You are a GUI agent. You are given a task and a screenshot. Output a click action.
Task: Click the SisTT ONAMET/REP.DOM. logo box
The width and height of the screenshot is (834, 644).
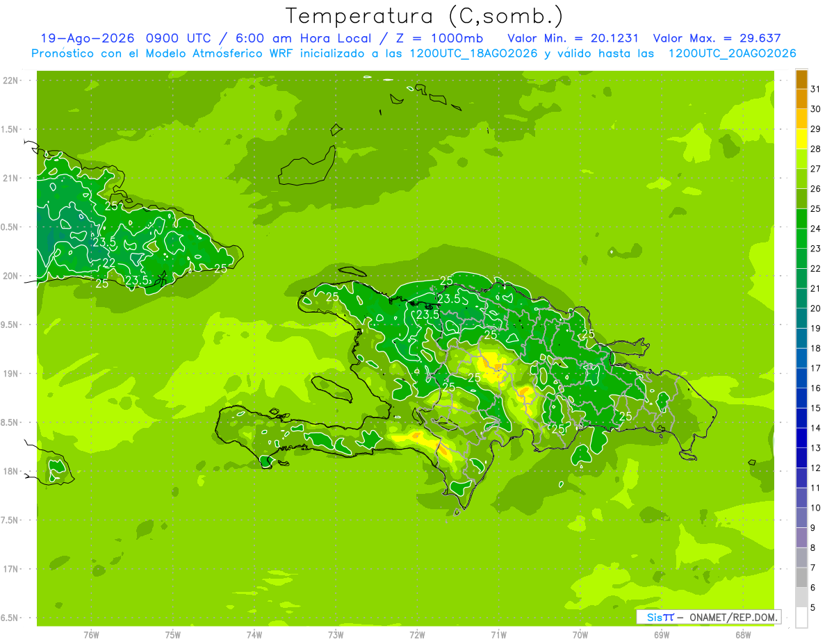coord(708,617)
